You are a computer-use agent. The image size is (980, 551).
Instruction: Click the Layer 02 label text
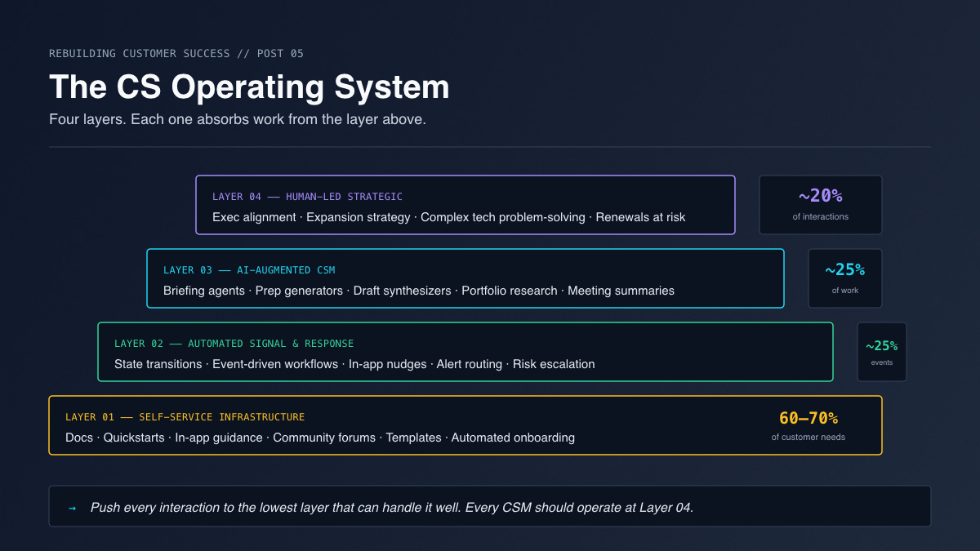(234, 344)
